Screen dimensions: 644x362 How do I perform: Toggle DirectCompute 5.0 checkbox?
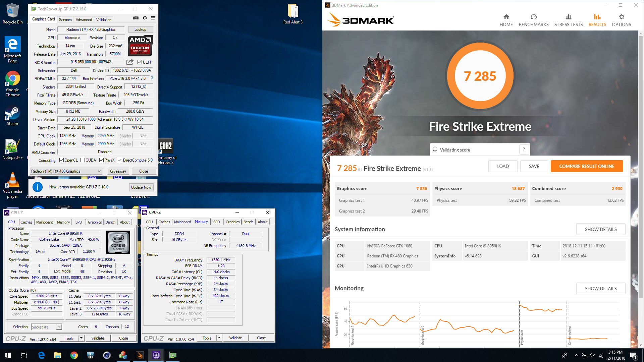(x=120, y=160)
